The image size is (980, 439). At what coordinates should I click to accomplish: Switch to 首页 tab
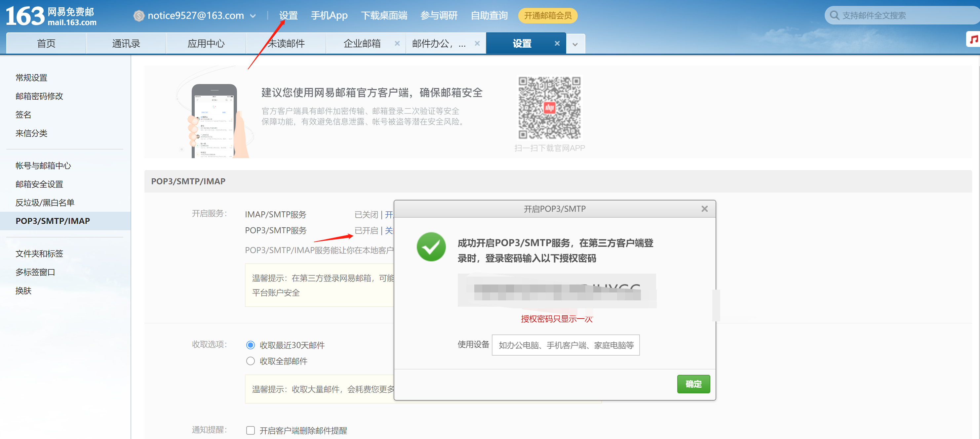pos(46,43)
